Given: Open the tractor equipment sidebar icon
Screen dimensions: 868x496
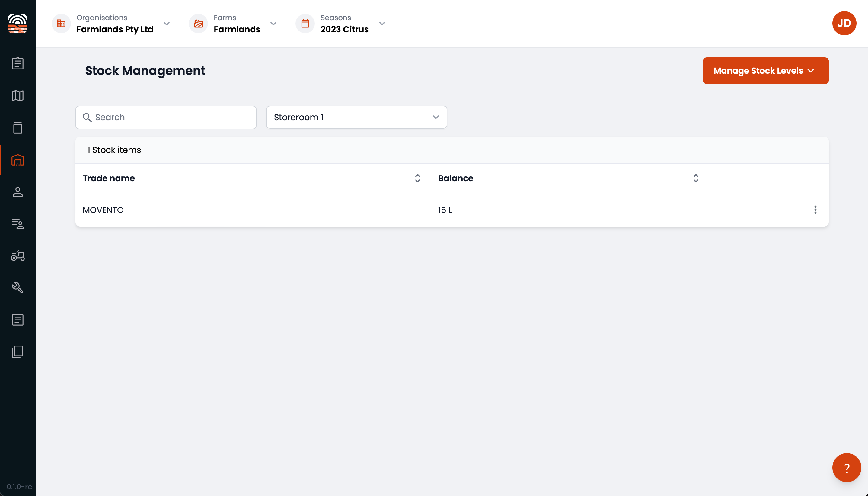Looking at the screenshot, I should [x=18, y=256].
